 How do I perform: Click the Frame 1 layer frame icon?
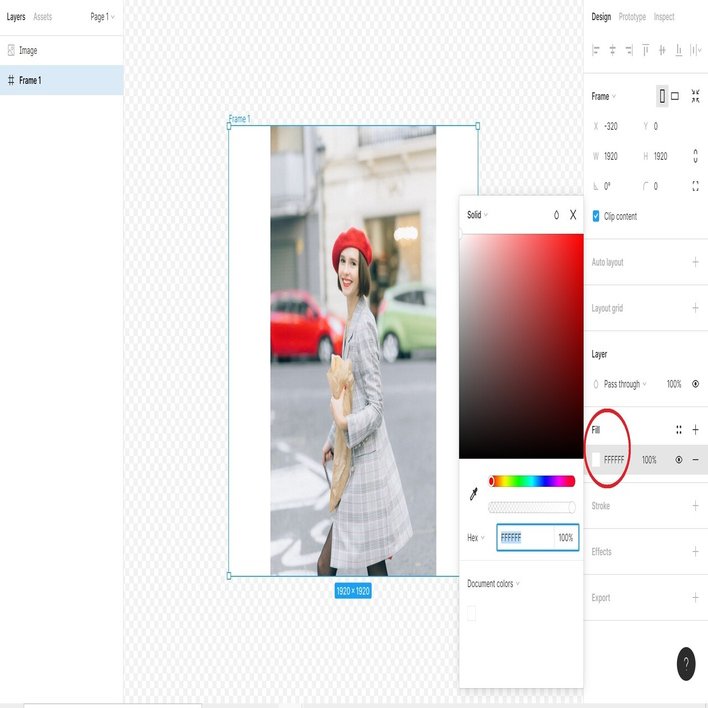(x=11, y=80)
